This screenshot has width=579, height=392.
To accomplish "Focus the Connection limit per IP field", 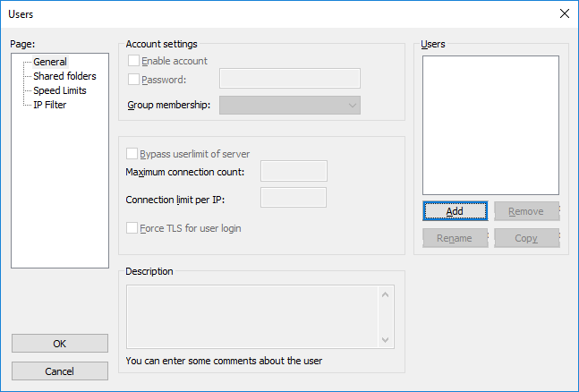I will (294, 197).
